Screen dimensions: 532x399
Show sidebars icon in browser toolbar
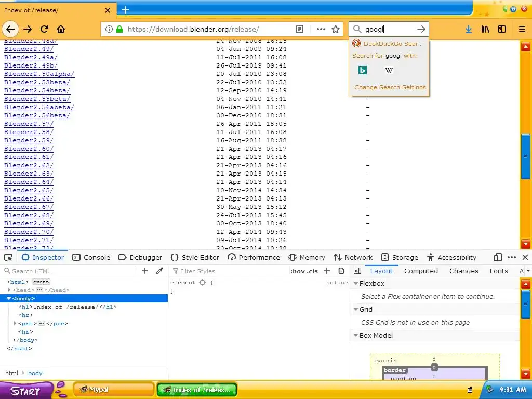point(502,29)
